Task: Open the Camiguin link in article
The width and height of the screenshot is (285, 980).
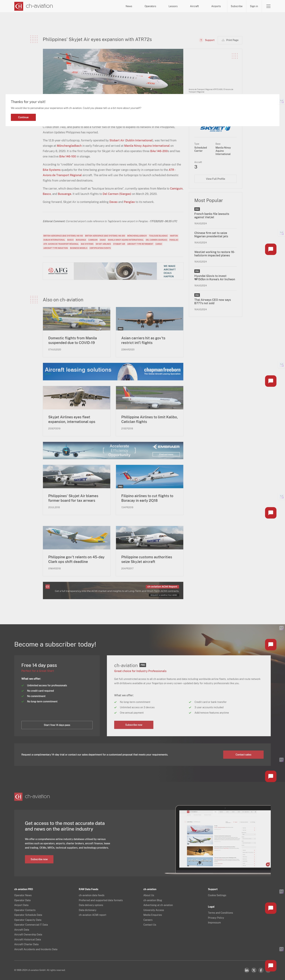Action: [176, 188]
